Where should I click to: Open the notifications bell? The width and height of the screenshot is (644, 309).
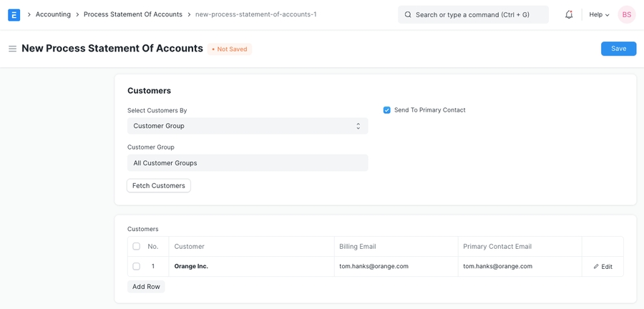(569, 14)
